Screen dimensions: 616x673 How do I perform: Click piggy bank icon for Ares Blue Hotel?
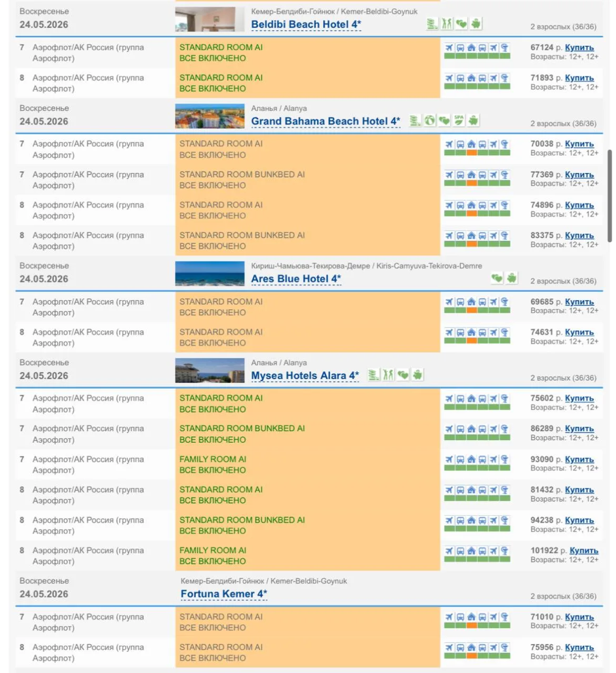point(511,278)
